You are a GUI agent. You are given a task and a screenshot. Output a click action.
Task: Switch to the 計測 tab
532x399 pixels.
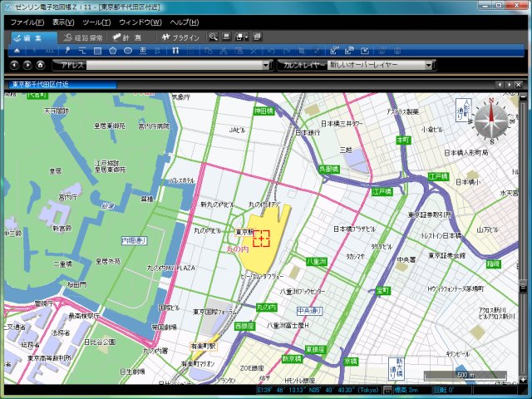(127, 37)
